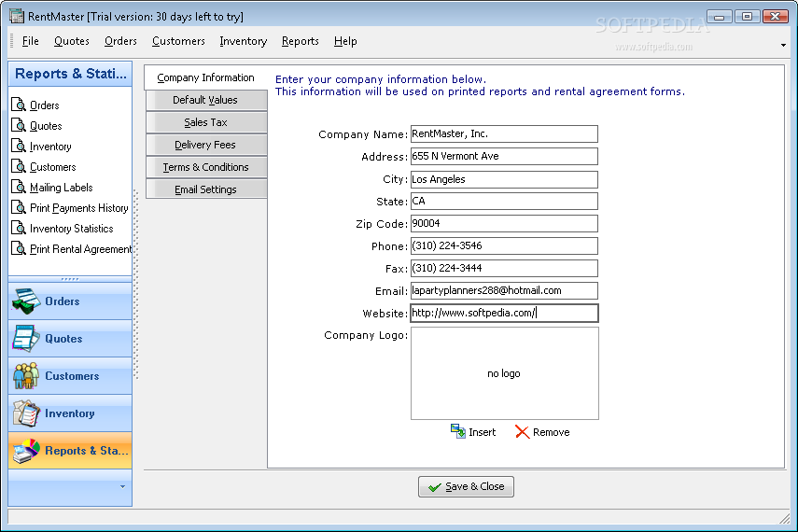Screen dimensions: 798x532
Task: Open the Orders menu
Action: (x=120, y=41)
